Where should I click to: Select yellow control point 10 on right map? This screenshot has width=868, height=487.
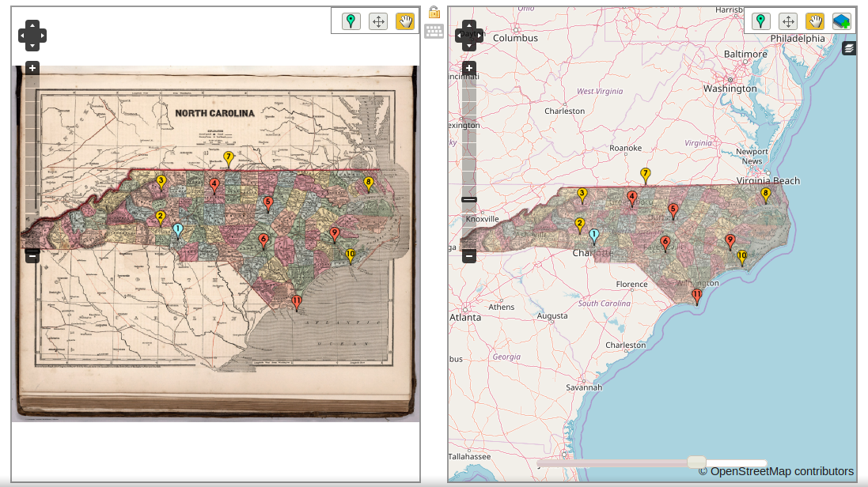[742, 258]
